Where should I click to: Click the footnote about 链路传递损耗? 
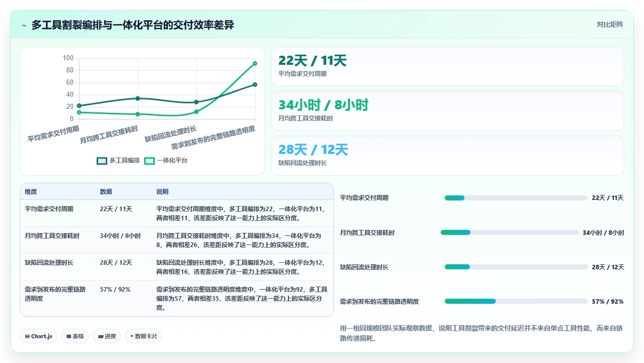pos(481,333)
